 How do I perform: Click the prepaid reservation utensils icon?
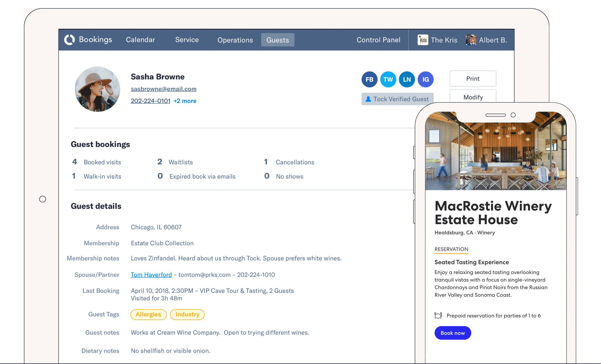point(438,315)
